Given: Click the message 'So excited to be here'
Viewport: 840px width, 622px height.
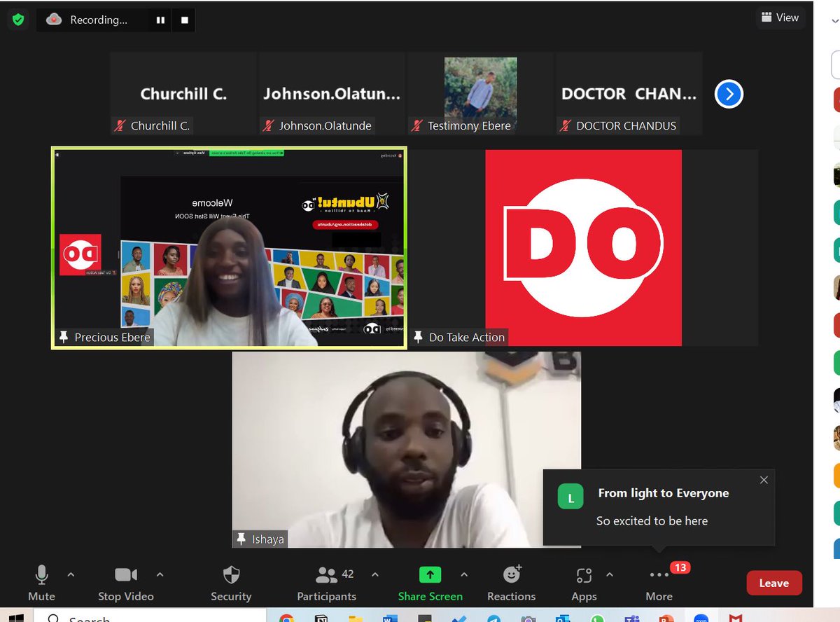Looking at the screenshot, I should [x=652, y=520].
